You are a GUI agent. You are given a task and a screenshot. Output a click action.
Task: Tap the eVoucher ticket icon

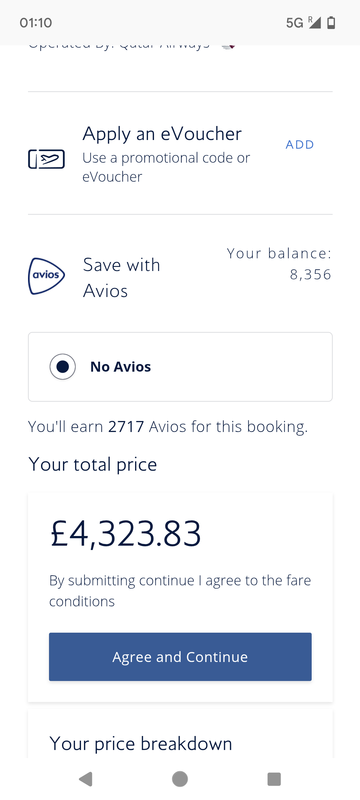point(46,159)
